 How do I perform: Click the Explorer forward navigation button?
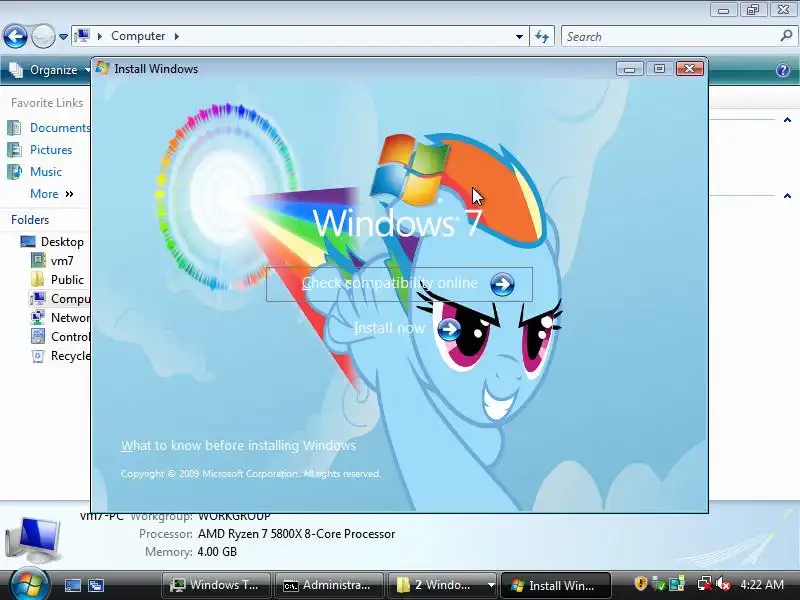(x=43, y=36)
